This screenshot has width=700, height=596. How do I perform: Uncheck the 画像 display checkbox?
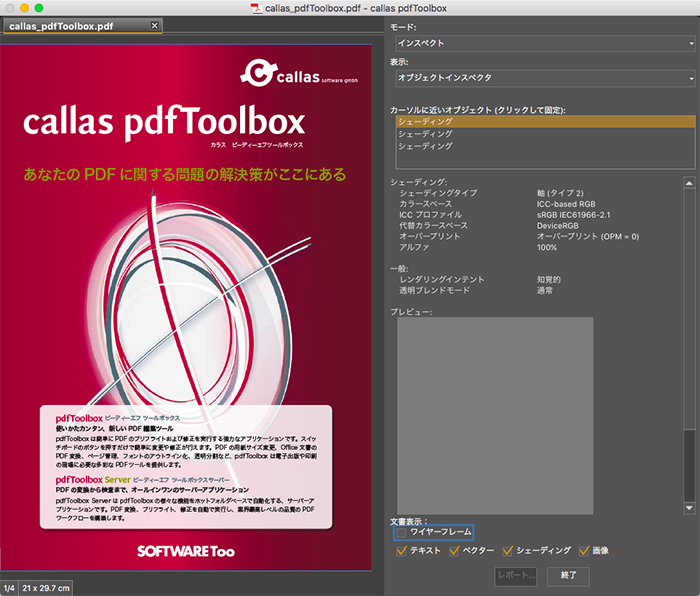(x=584, y=550)
